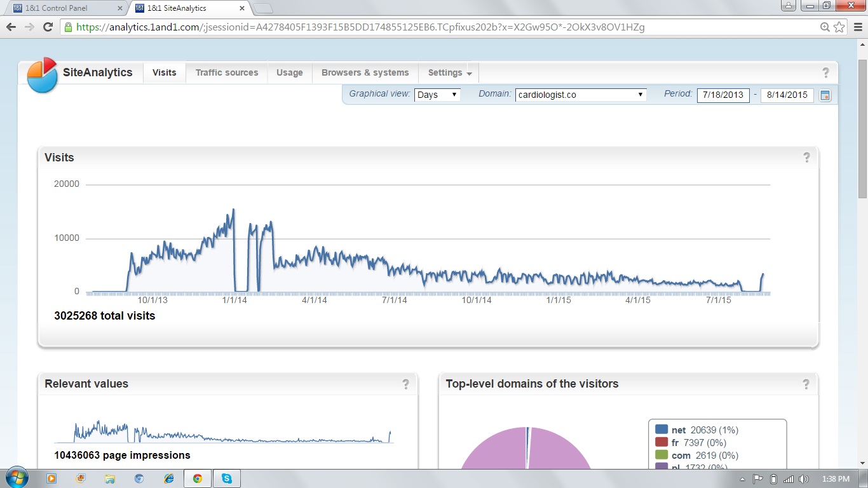
Task: Select the Visits tab
Action: pyautogui.click(x=164, y=72)
